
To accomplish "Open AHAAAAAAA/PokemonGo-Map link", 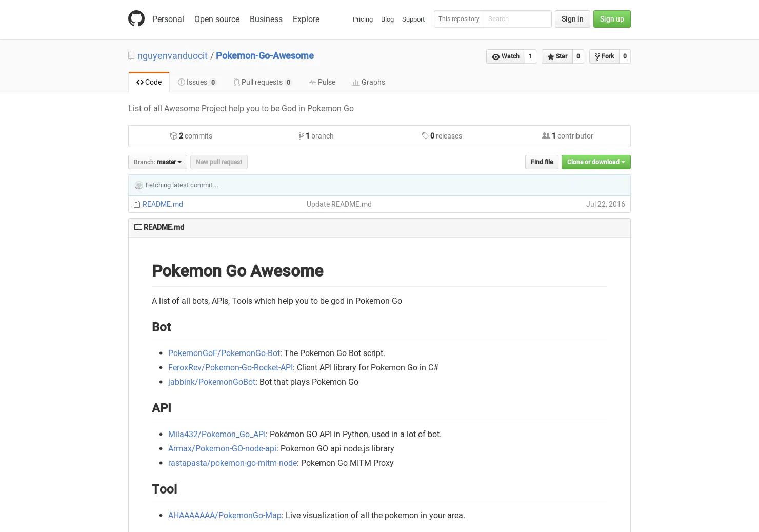I will point(225,516).
